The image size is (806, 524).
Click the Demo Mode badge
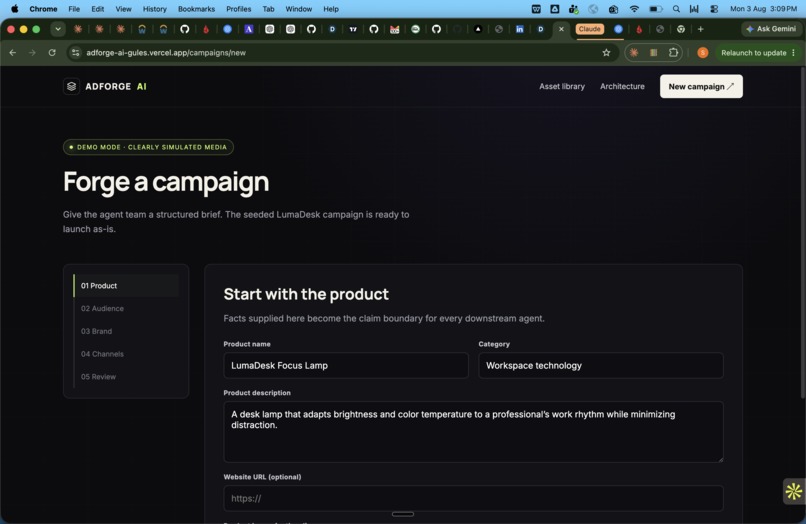[148, 147]
